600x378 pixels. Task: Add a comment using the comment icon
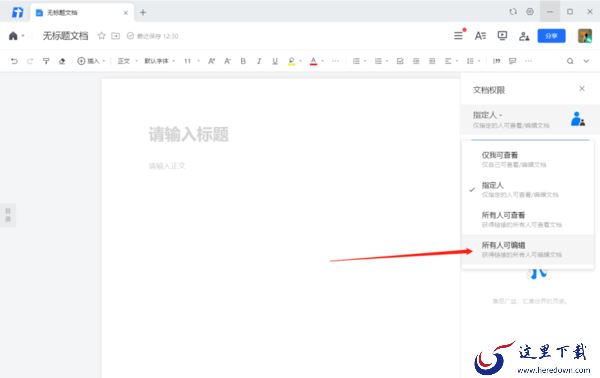(512, 61)
